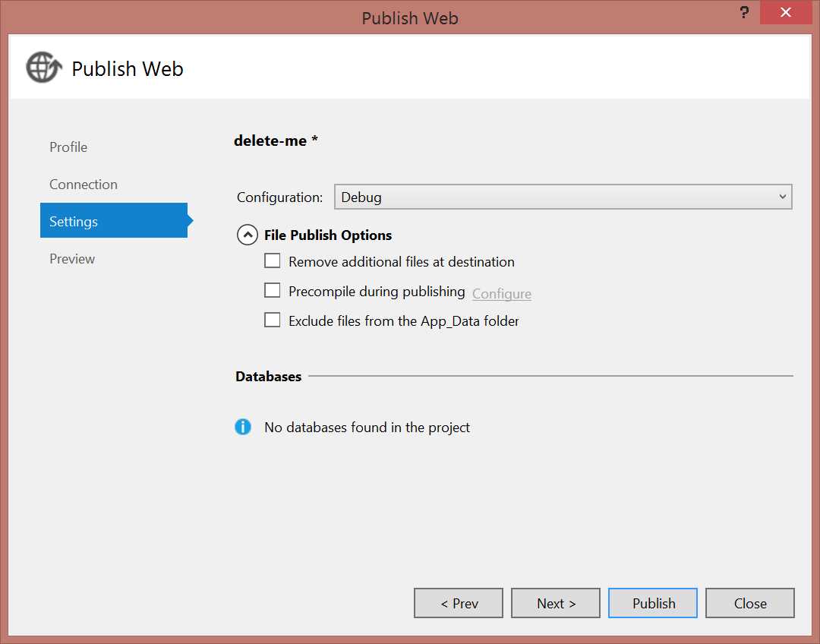The width and height of the screenshot is (820, 644).
Task: Select the highlighted Settings step
Action: point(73,221)
